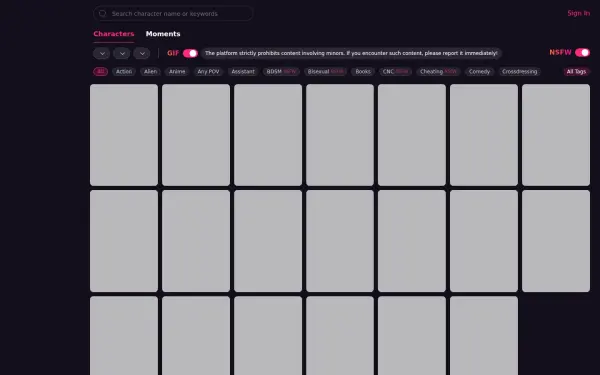Screen dimensions: 600x375
Task: Open the All Tags list
Action: (576, 72)
